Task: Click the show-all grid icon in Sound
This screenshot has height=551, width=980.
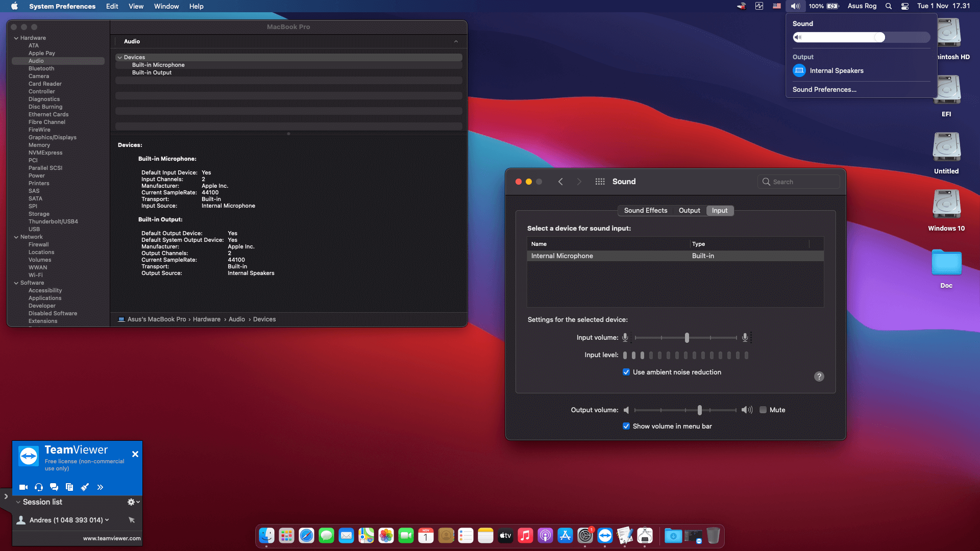Action: point(600,182)
